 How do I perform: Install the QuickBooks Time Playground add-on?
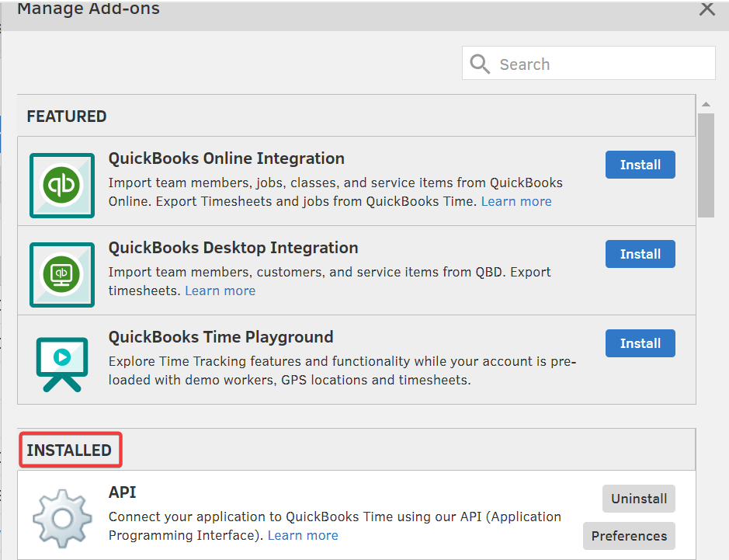[640, 343]
